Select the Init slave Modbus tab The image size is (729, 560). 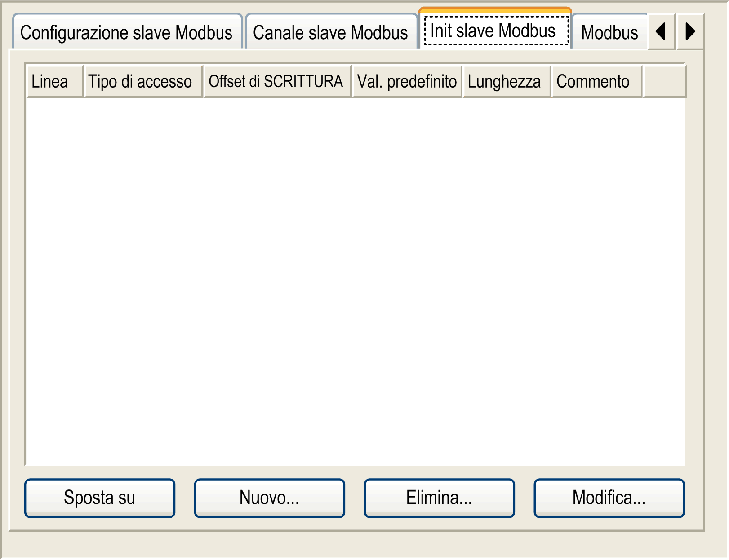click(495, 29)
